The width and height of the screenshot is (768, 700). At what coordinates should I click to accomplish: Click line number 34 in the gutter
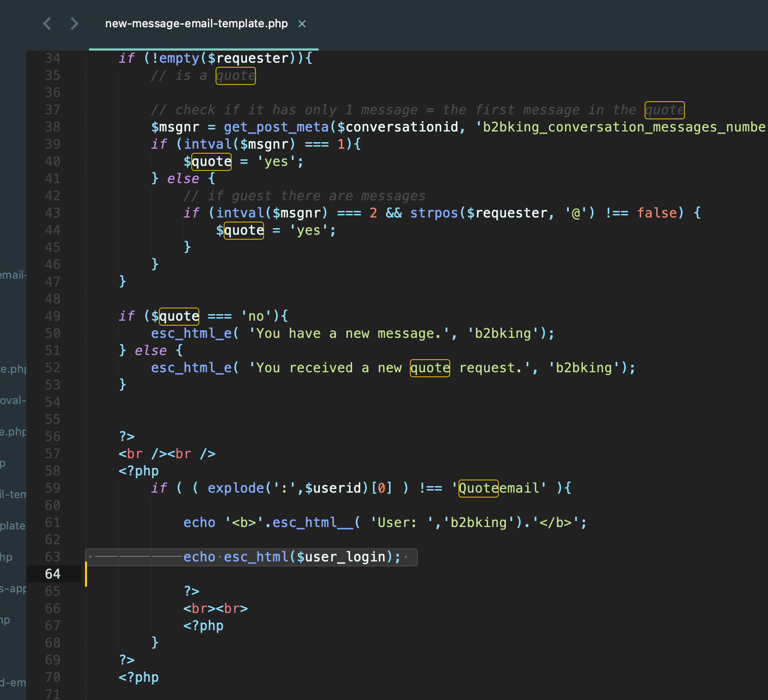click(x=53, y=58)
